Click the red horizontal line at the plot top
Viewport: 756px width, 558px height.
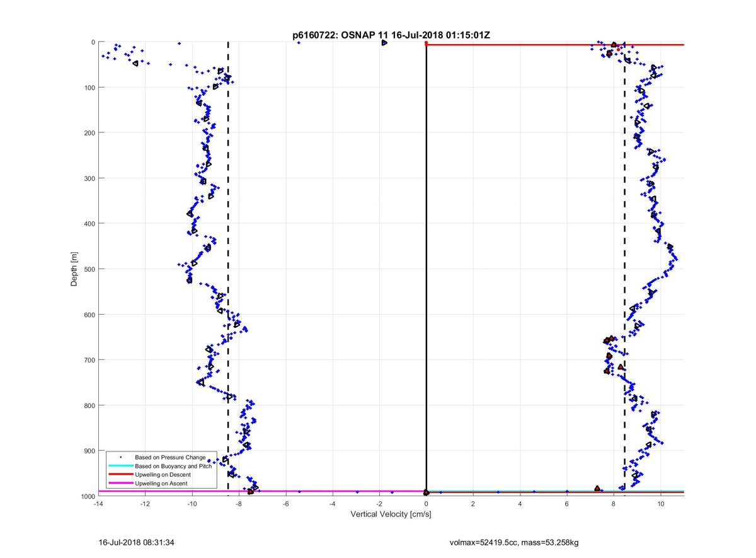[554, 45]
